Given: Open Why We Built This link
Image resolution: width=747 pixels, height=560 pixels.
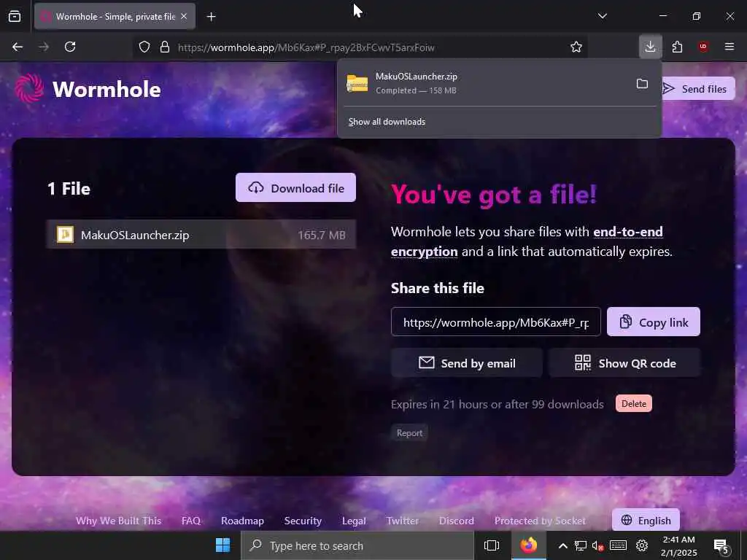Looking at the screenshot, I should (119, 521).
